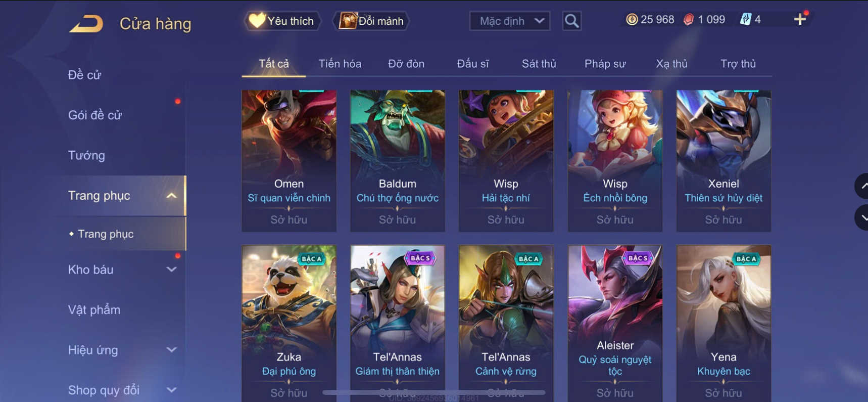The width and height of the screenshot is (868, 402).
Task: Open Gói đề cử in sidebar
Action: coord(95,115)
